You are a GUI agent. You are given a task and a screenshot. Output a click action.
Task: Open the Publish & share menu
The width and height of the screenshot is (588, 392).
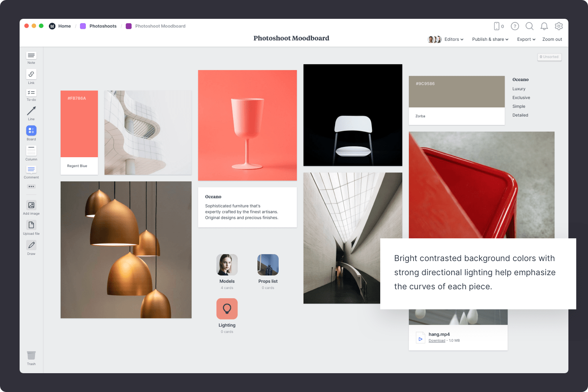[x=490, y=40]
